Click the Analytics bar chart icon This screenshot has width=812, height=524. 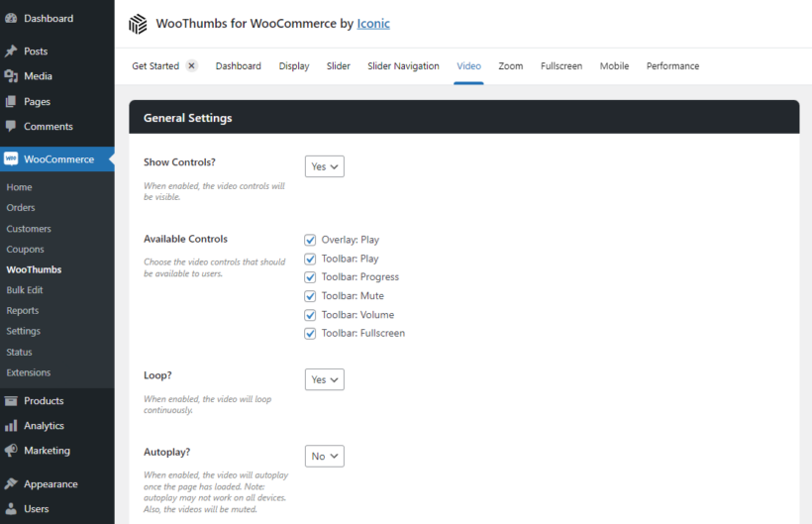[11, 426]
